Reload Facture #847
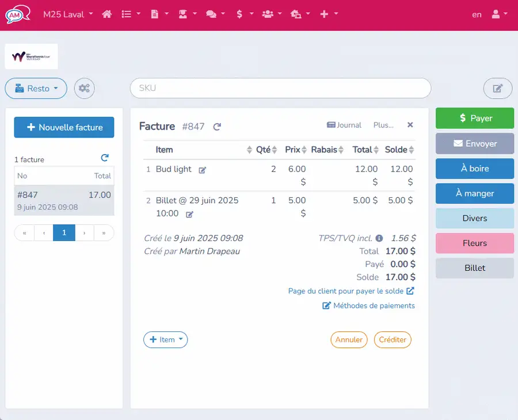 [x=217, y=127]
